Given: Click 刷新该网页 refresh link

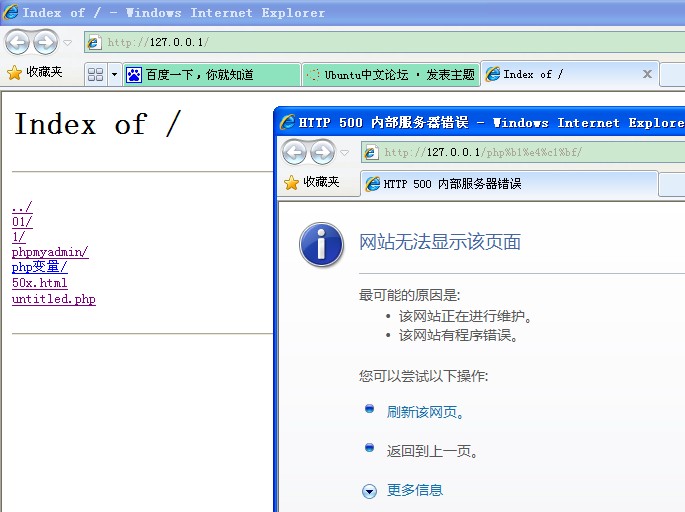Looking at the screenshot, I should pos(425,412).
